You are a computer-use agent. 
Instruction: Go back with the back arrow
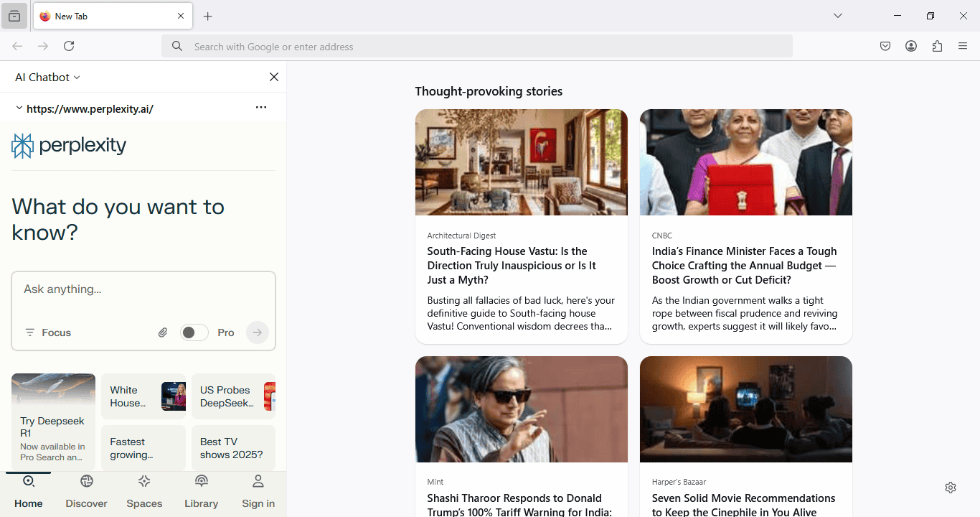17,46
